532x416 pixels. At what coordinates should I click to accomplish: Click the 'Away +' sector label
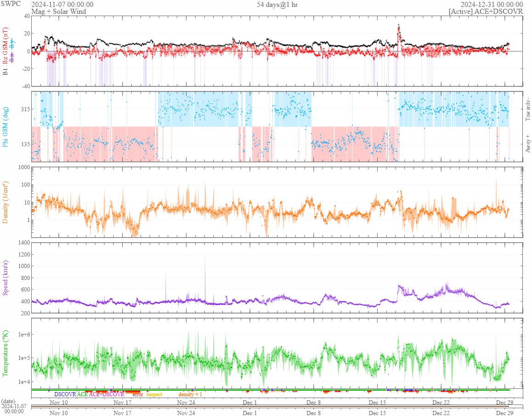[527, 144]
